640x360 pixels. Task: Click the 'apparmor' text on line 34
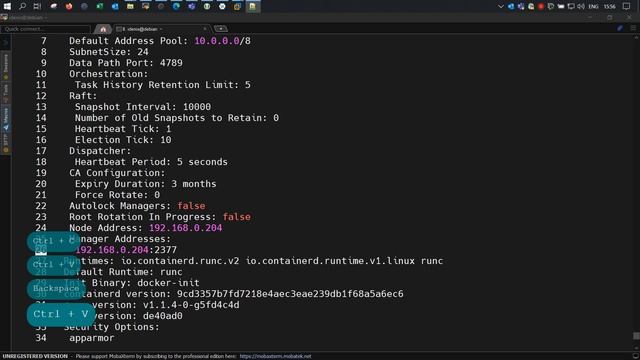click(92, 338)
